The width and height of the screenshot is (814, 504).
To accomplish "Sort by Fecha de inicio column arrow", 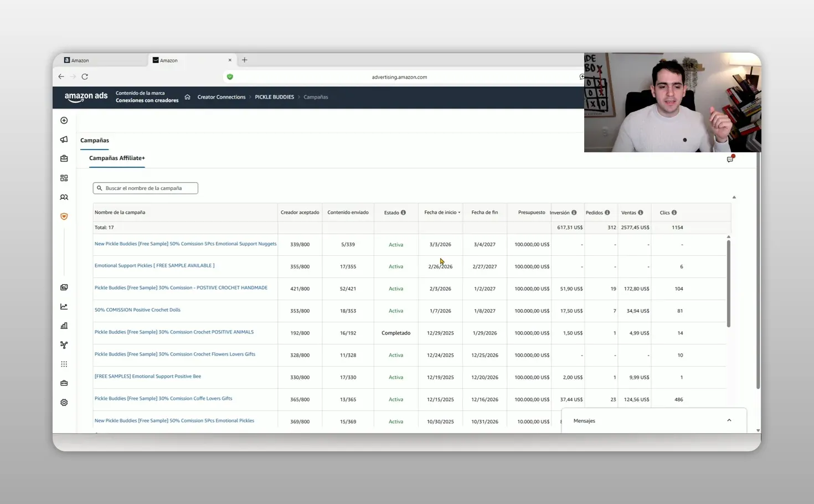I will click(x=459, y=213).
